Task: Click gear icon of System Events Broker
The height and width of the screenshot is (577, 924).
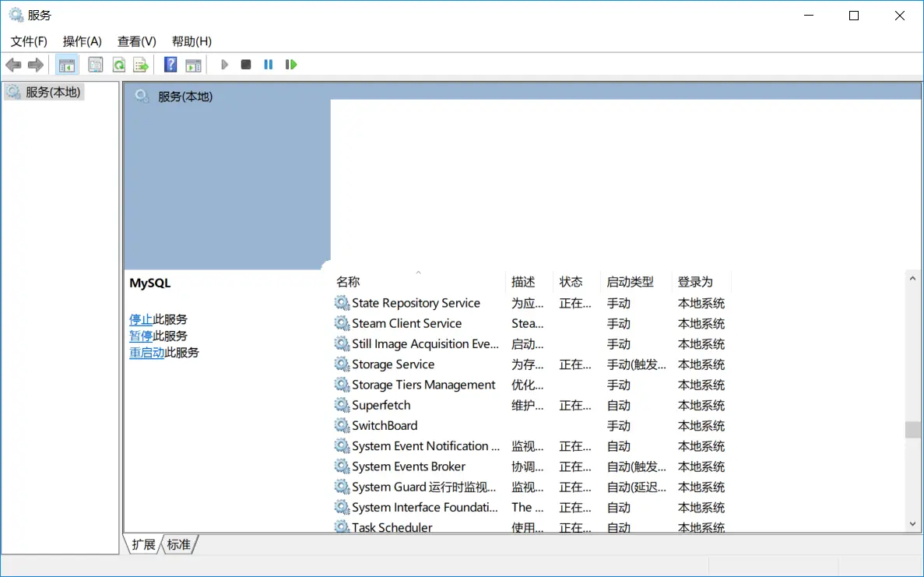Action: 342,466
